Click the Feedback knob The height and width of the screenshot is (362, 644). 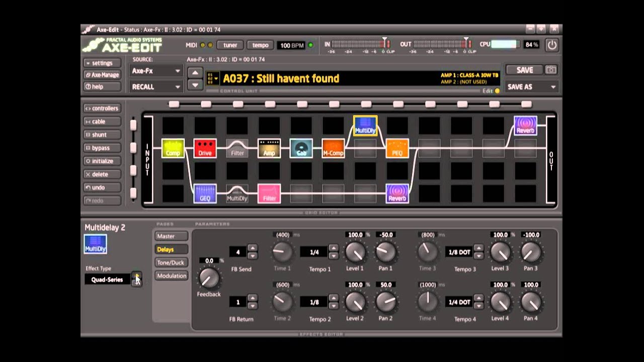(208, 278)
